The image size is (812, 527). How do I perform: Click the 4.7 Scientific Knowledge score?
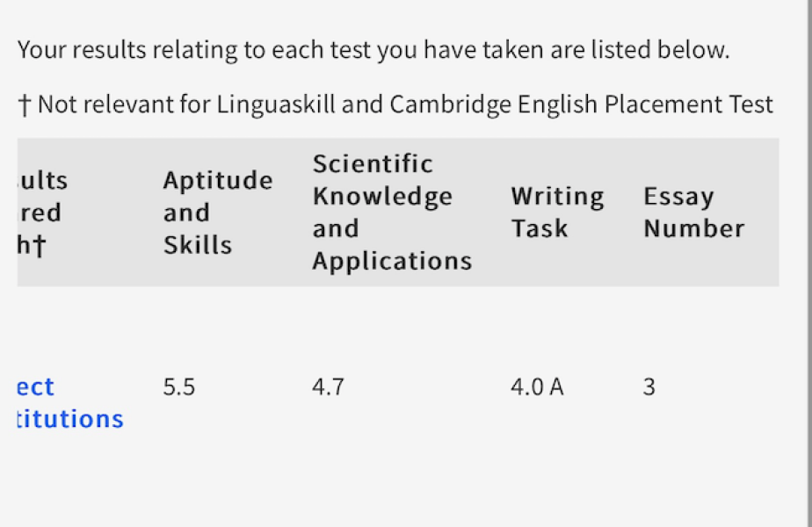click(x=328, y=387)
